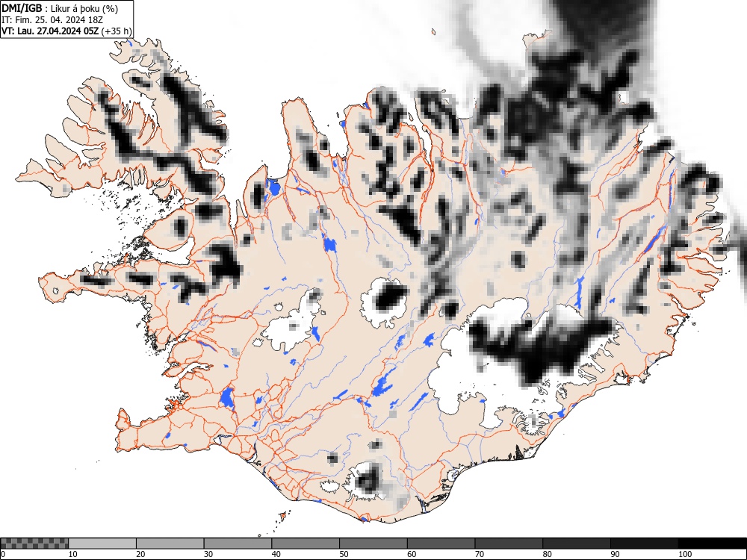Click the 40–50 gray legend swatch
The width and height of the screenshot is (747, 560).
(306, 544)
